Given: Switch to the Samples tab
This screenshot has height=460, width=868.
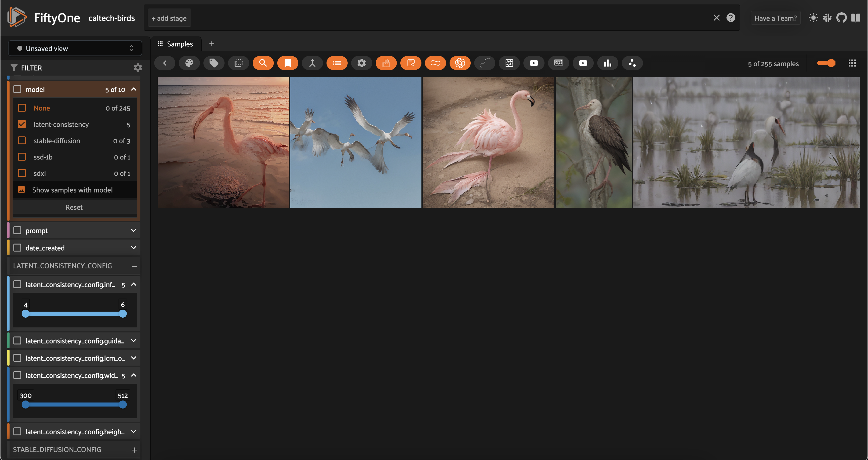Looking at the screenshot, I should click(176, 44).
